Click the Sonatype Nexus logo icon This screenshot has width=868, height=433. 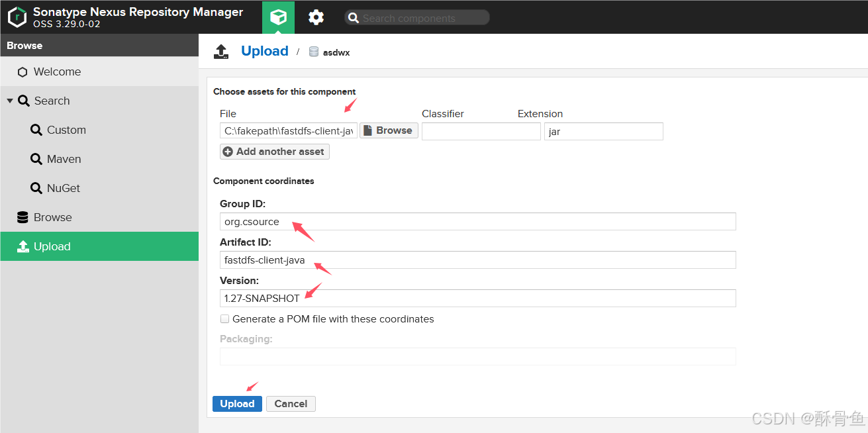[17, 17]
